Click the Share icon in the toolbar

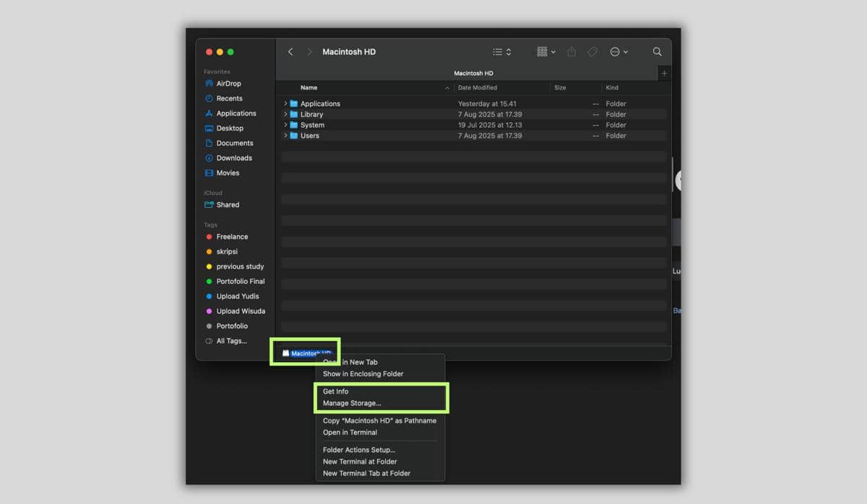click(x=571, y=51)
